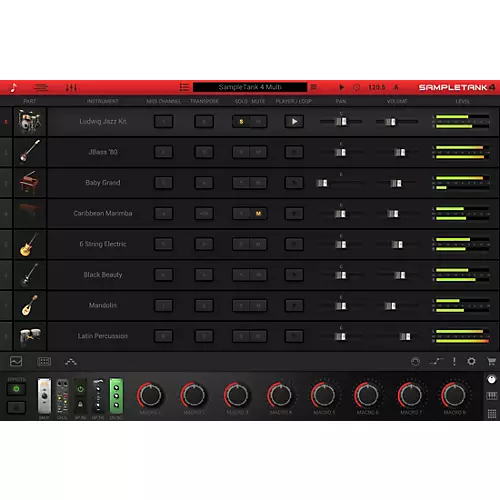The image size is (500, 500).
Task: Click the CPU gauge meter icon
Action: pyautogui.click(x=415, y=361)
